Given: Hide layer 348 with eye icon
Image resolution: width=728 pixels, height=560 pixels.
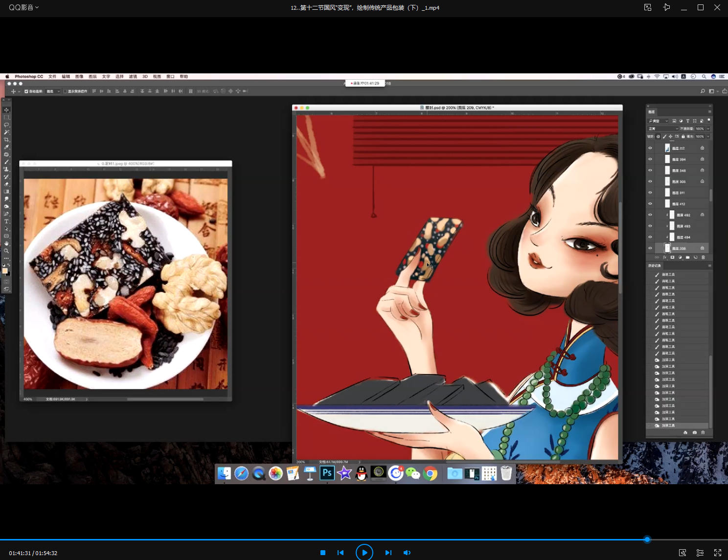Looking at the screenshot, I should (x=650, y=170).
